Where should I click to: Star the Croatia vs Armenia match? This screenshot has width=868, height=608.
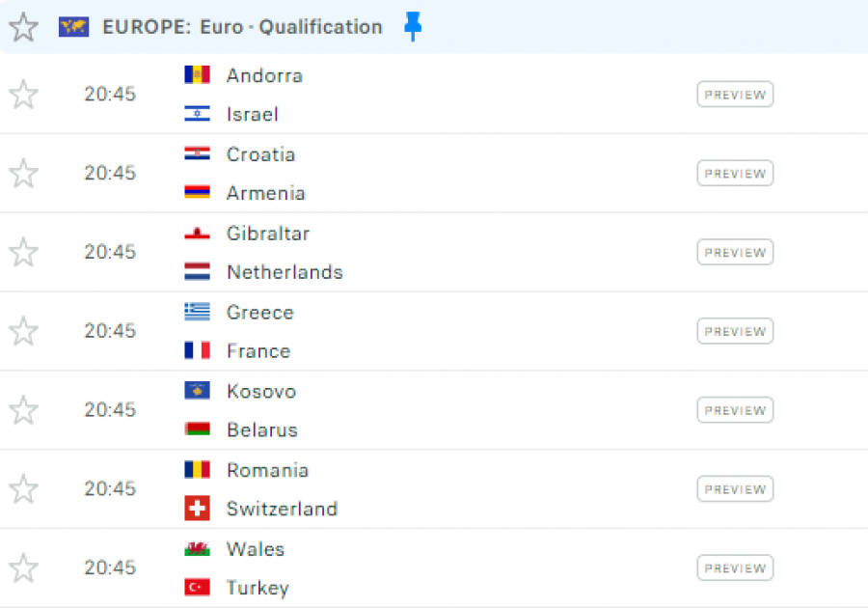tap(23, 174)
